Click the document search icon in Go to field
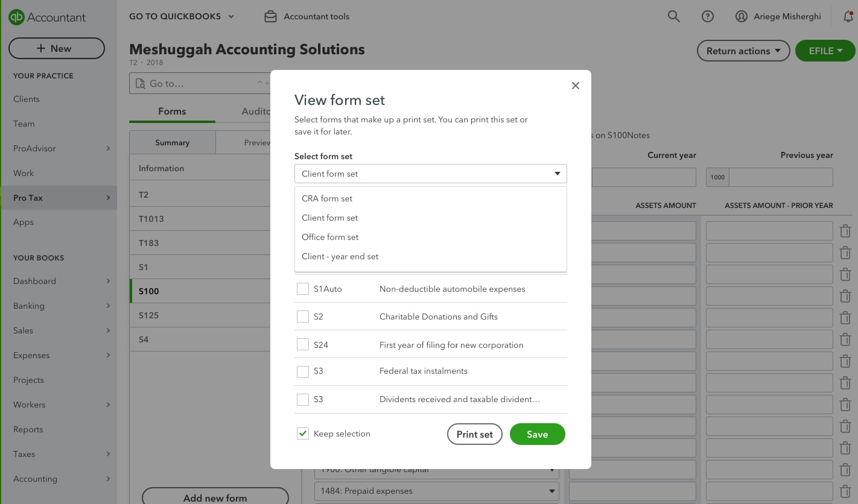Screen dimensions: 858x504 tap(140, 84)
